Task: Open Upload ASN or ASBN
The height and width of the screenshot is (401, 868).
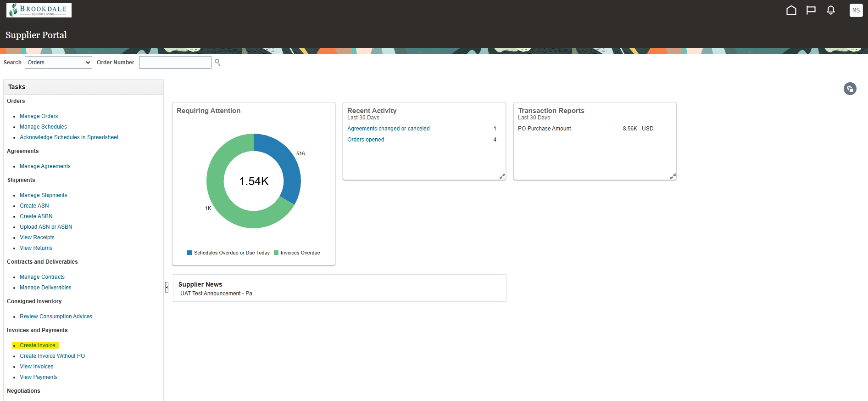Action: click(46, 227)
